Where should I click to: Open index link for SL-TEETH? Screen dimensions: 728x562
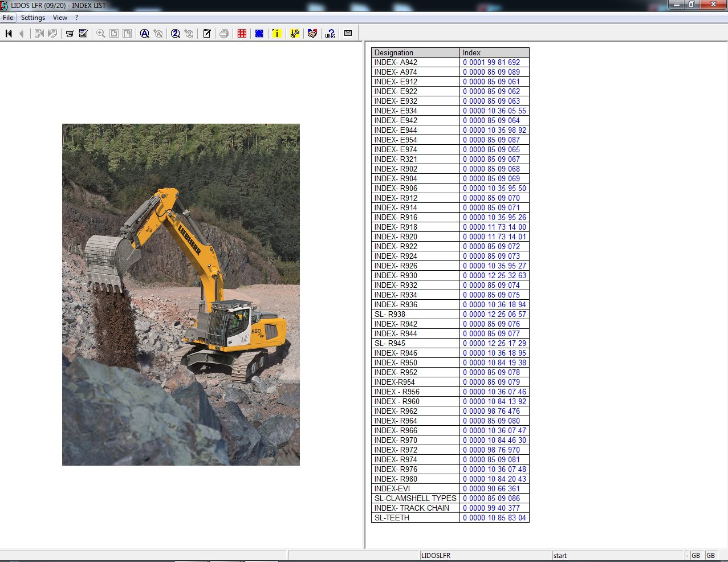point(494,518)
